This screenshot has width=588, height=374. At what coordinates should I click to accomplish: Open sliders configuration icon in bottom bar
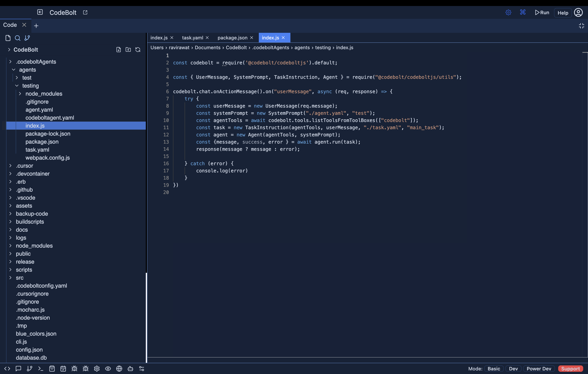point(142,369)
